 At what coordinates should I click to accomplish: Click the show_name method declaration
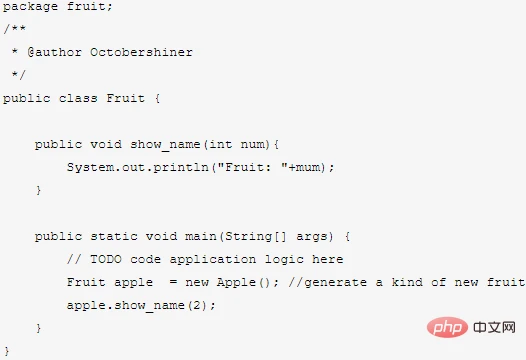[157, 144]
